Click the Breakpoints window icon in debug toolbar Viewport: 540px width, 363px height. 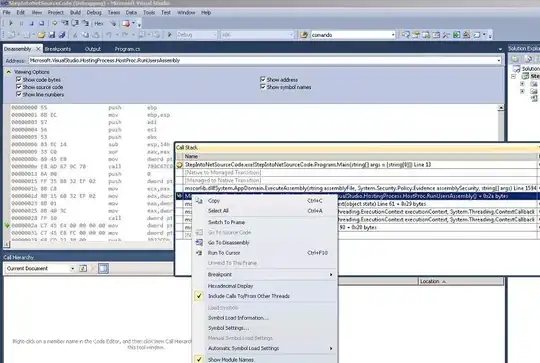(126, 23)
